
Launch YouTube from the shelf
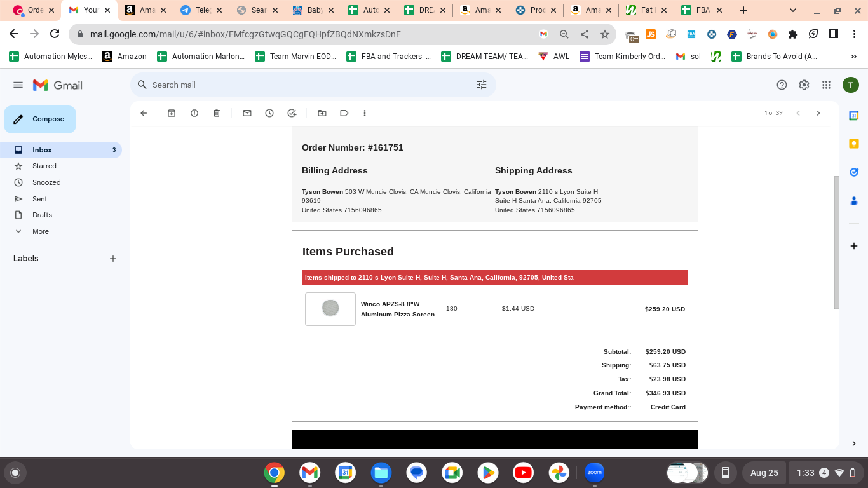[x=524, y=473]
